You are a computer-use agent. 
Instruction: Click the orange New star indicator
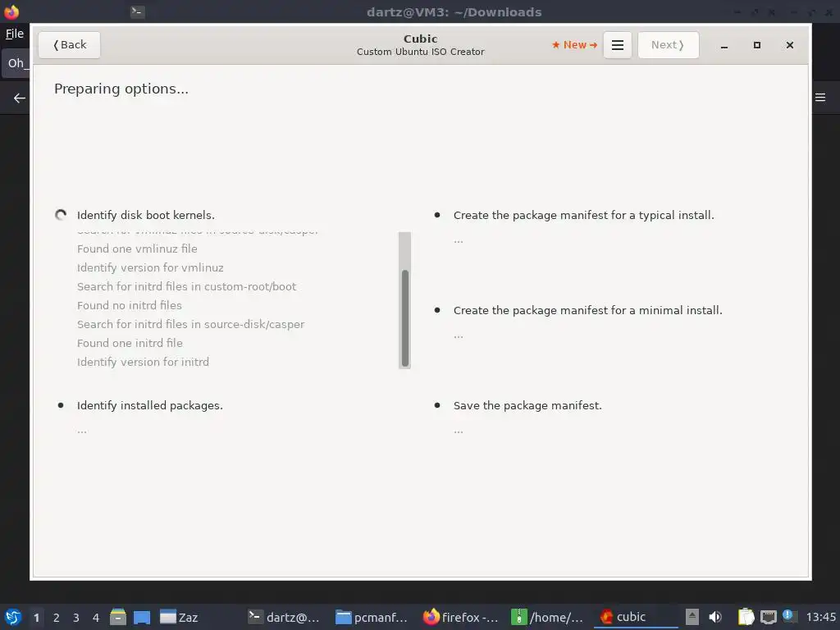[574, 45]
